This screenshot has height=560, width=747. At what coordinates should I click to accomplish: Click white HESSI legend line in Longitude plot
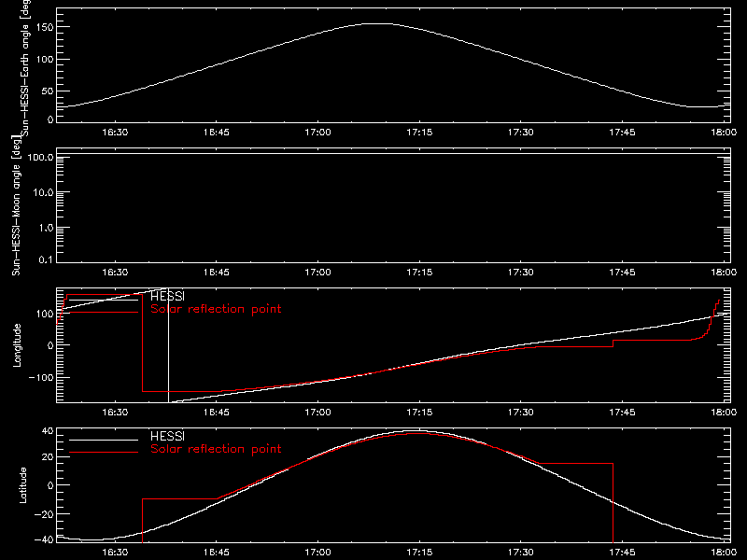click(104, 300)
